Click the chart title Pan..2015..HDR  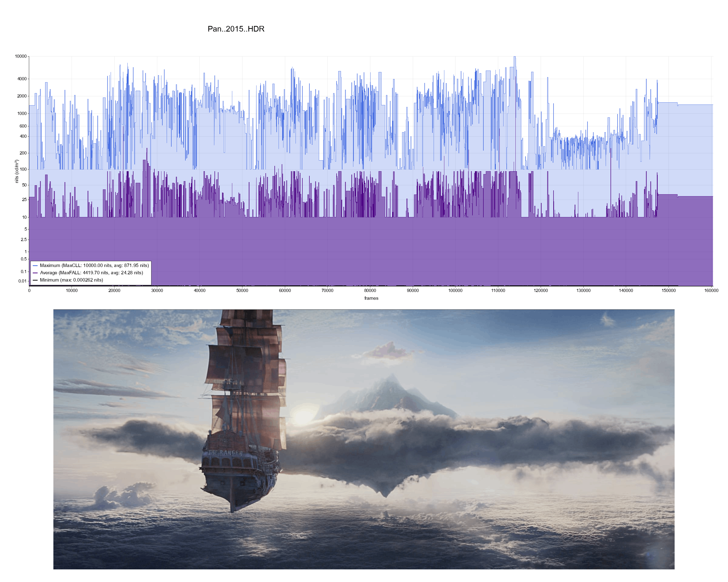pyautogui.click(x=236, y=29)
